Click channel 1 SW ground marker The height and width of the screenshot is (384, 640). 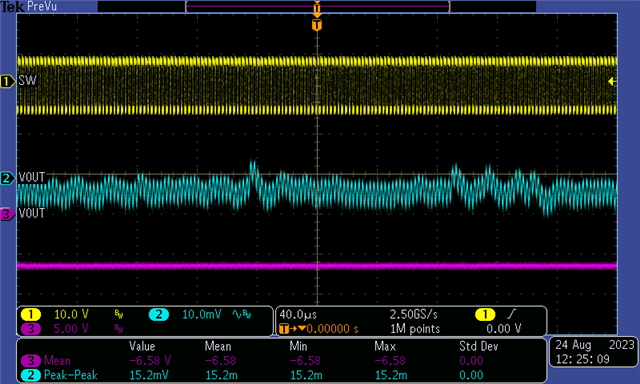(7, 82)
